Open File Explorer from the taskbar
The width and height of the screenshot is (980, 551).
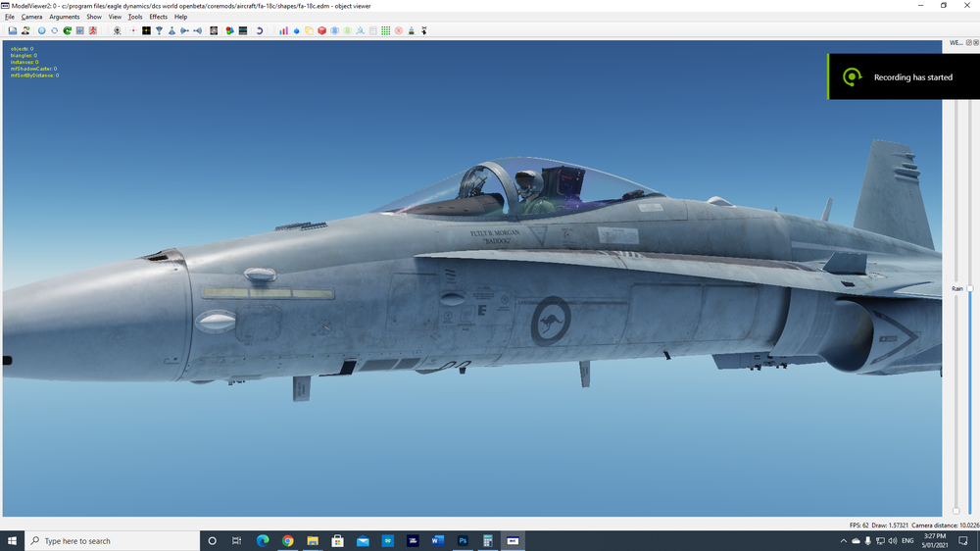(313, 541)
